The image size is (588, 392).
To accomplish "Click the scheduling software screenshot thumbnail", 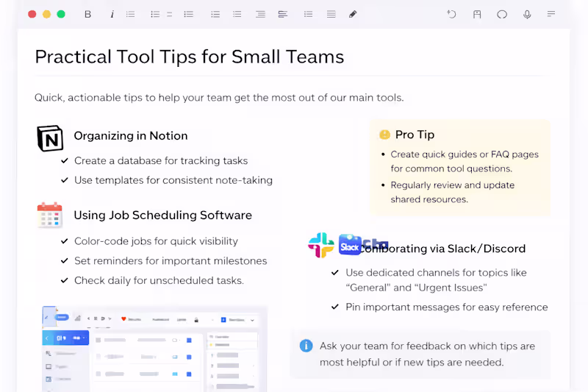I will (154, 349).
